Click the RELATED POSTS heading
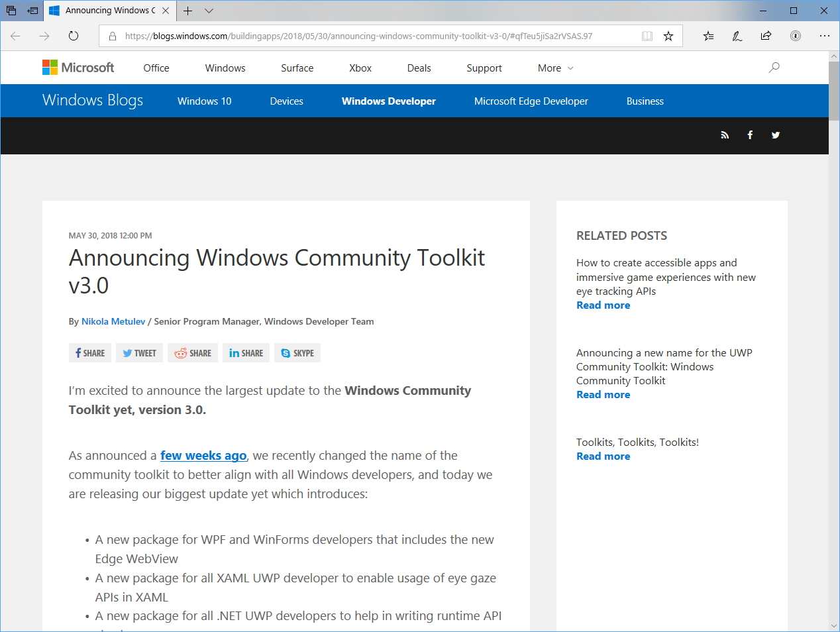Image resolution: width=840 pixels, height=632 pixels. 621,236
